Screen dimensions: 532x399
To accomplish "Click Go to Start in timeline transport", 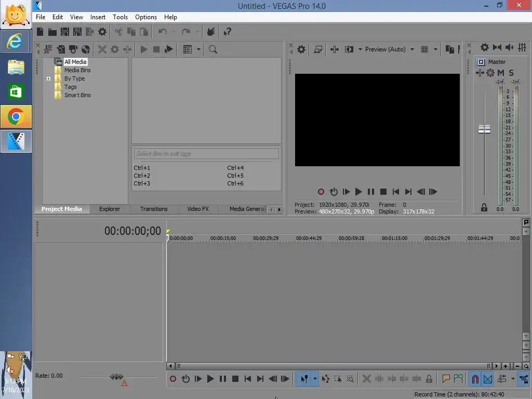I will [248, 379].
